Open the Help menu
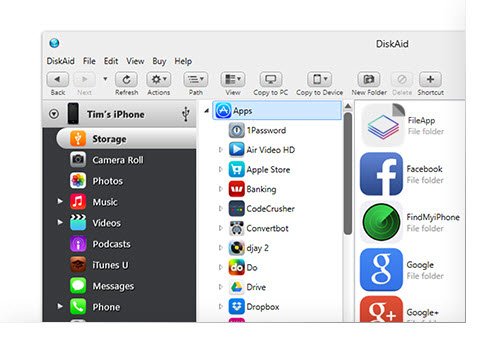 [183, 61]
